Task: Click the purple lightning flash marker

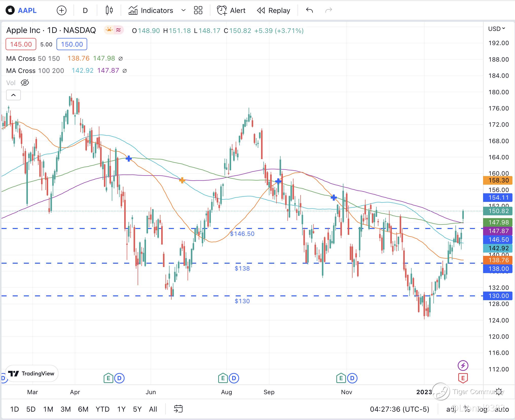Action: pos(463,366)
